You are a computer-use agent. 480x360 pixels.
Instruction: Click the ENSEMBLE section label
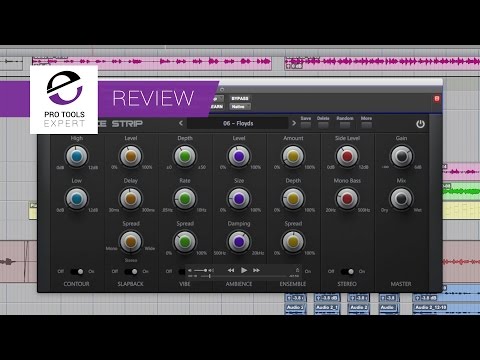pyautogui.click(x=293, y=284)
